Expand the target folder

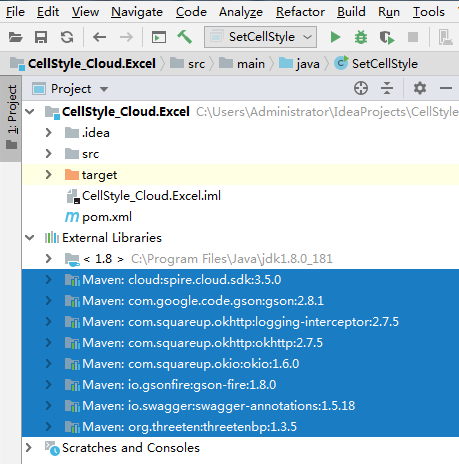tap(48, 174)
